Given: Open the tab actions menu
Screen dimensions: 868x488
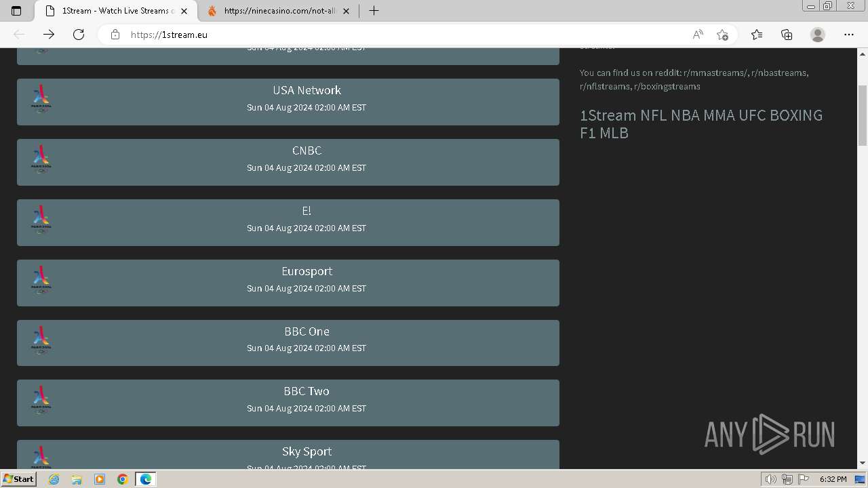Looking at the screenshot, I should [x=16, y=11].
